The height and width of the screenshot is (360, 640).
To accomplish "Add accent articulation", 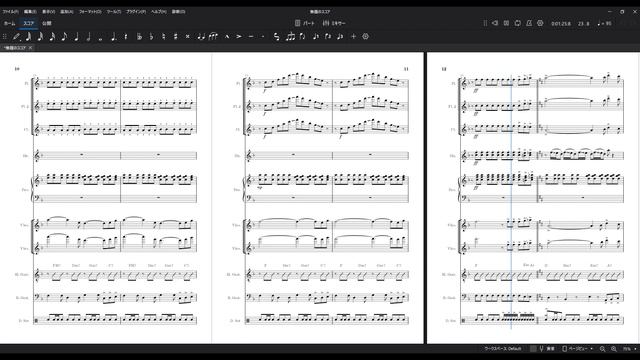I will (x=239, y=37).
